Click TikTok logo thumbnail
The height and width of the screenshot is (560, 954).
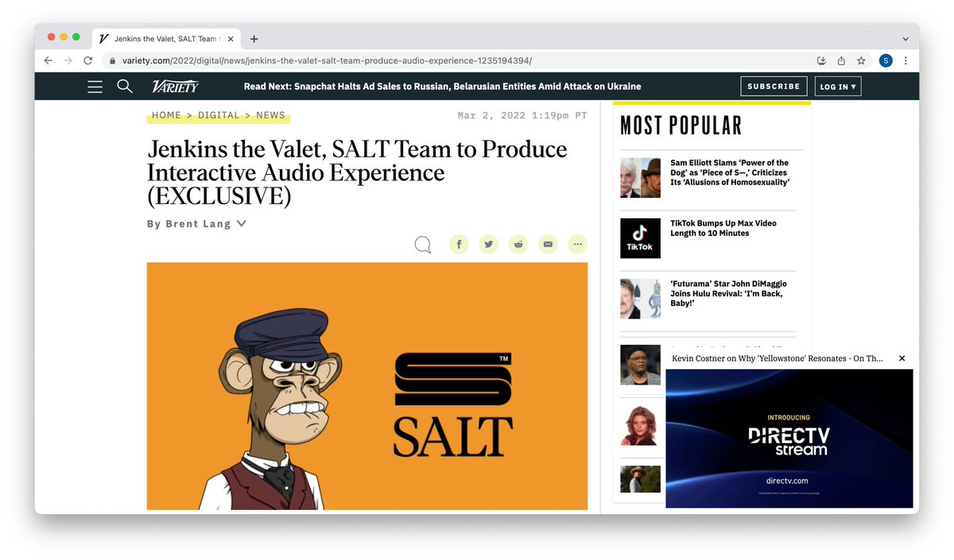pyautogui.click(x=640, y=238)
